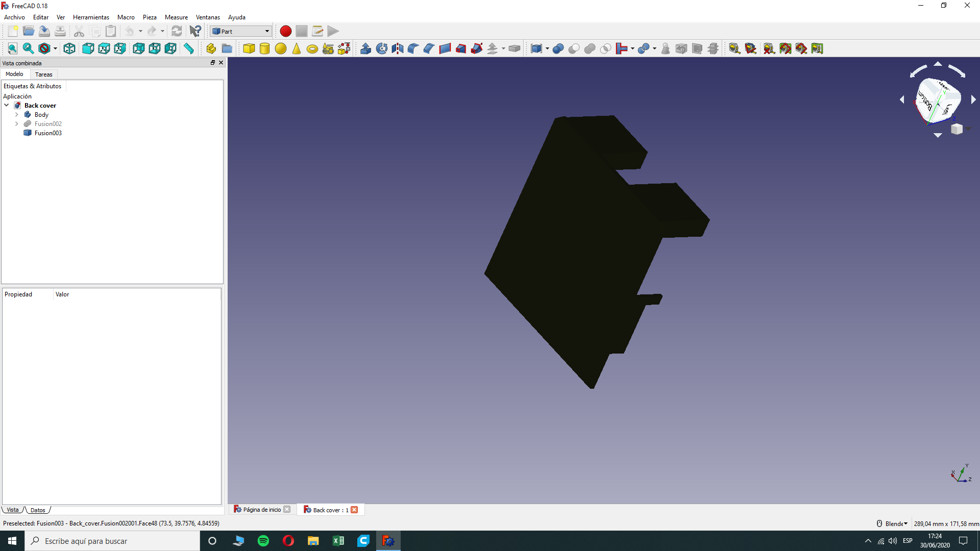Click the Measure linear tool

pos(734,48)
